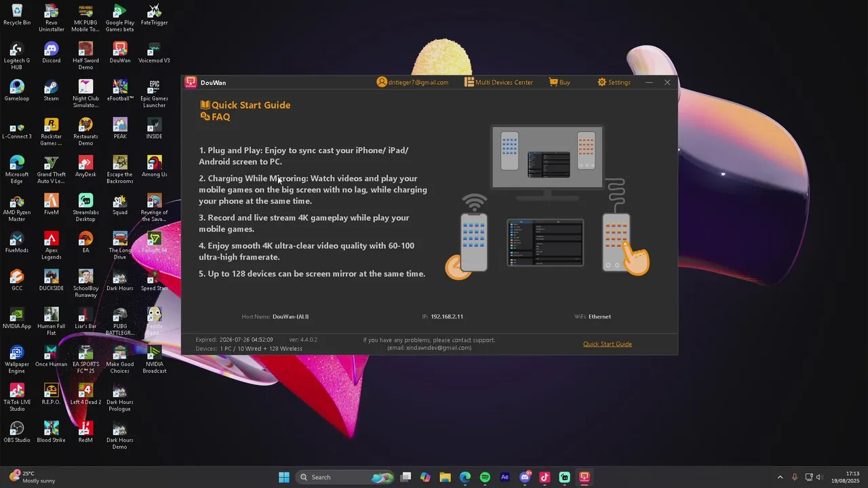The image size is (868, 488).
Task: Select the FateTrigger desktop icon
Action: pos(154,15)
